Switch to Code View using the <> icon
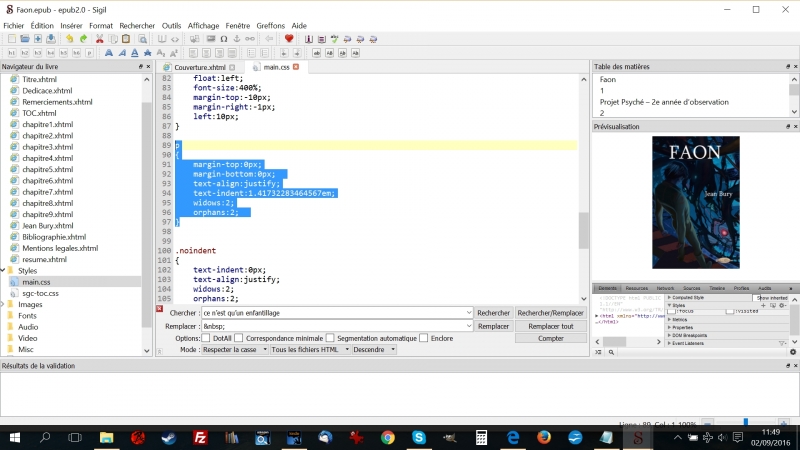This screenshot has height=450, width=800. click(176, 39)
